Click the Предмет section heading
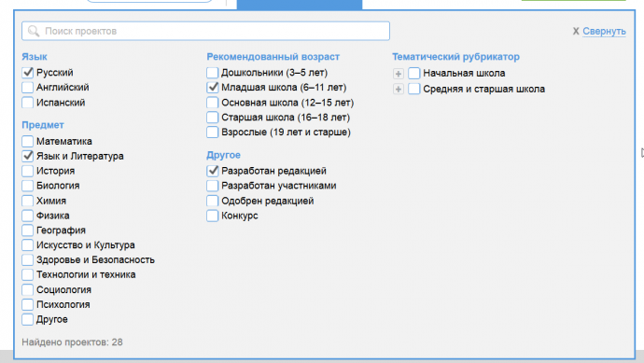This screenshot has height=363, width=644. click(x=43, y=125)
